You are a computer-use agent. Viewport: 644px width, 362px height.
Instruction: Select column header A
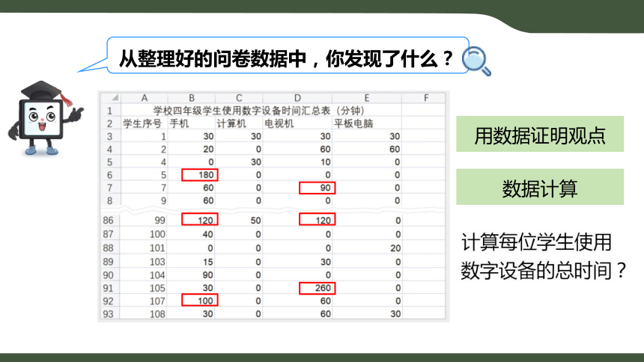145,98
